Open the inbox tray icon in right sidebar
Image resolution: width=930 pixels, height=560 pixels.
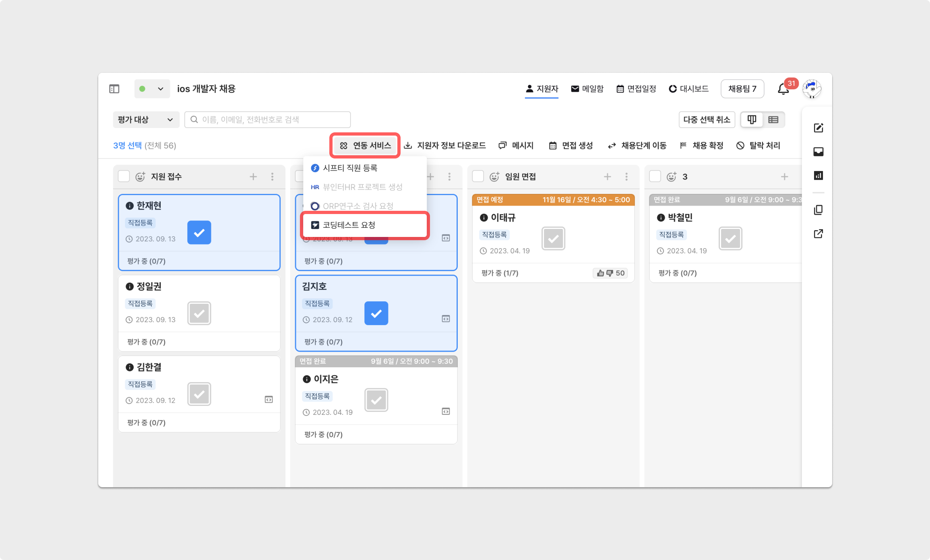coord(818,152)
